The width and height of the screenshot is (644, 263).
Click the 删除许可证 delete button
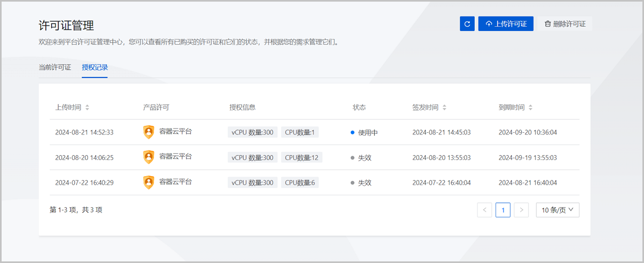[565, 24]
